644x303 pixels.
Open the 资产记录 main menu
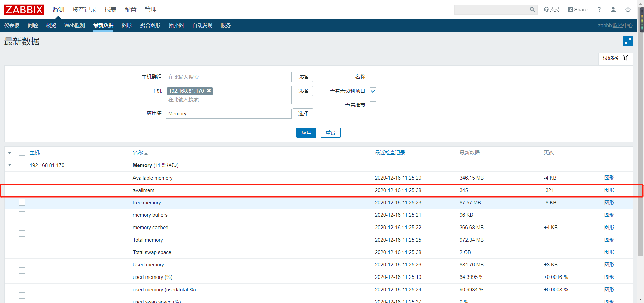84,10
